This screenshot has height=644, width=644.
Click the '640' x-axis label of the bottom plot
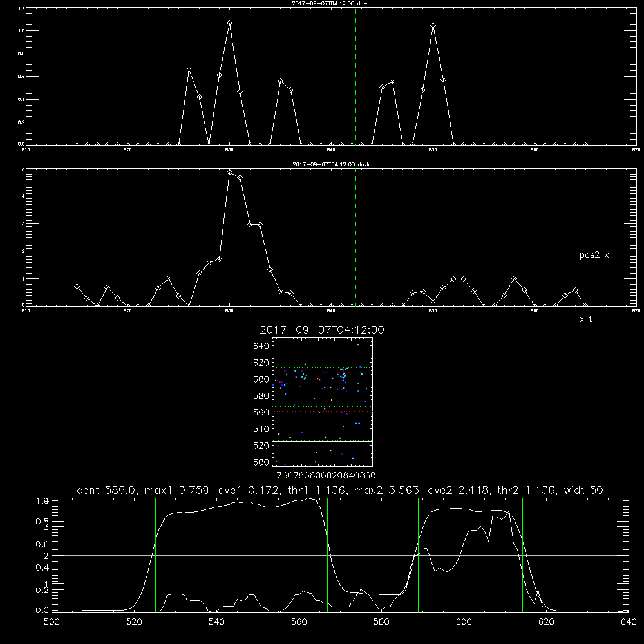tap(629, 622)
